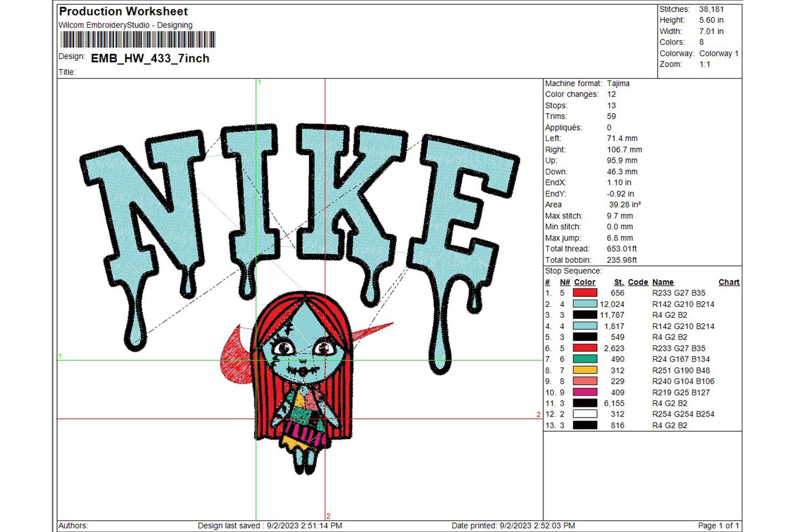Select stitch count '11,787' in row 3
Image resolution: width=800 pixels, height=532 pixels.
click(x=612, y=315)
